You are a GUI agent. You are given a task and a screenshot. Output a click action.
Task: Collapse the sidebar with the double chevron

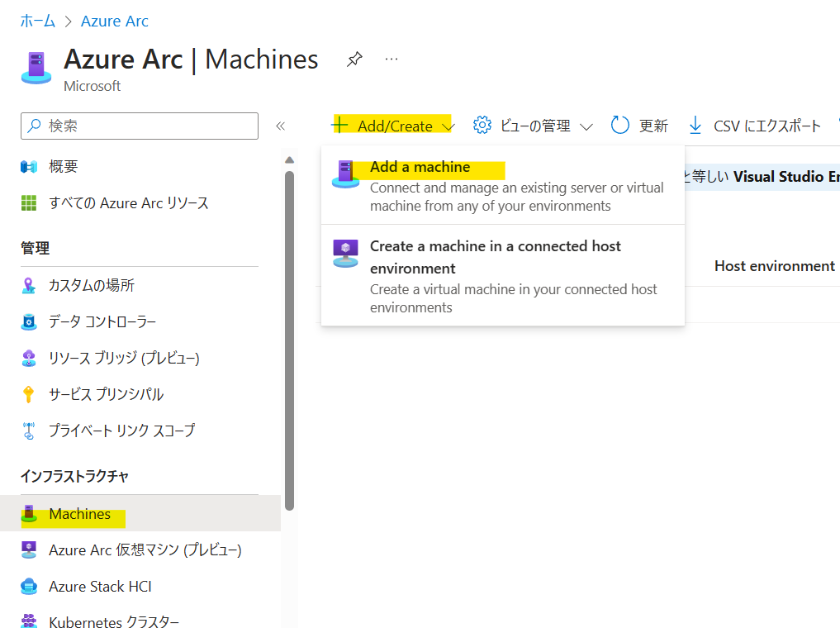coord(280,126)
